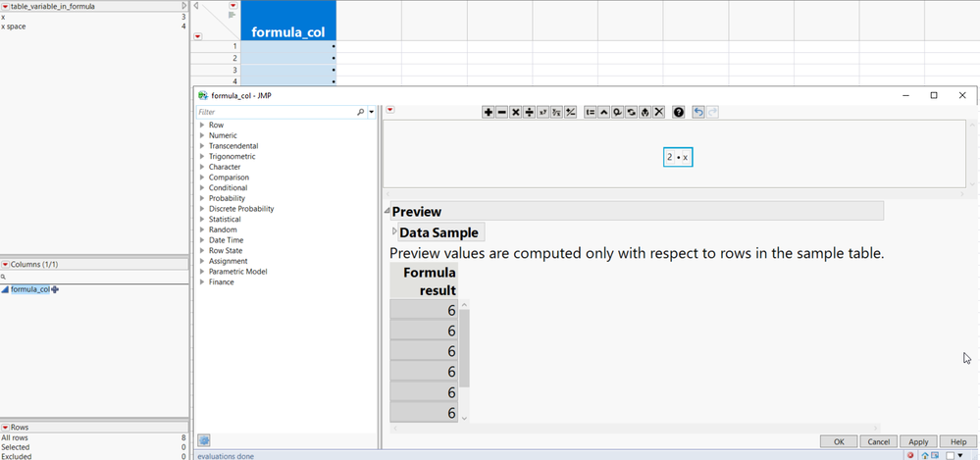Click the Columns panel red triangle menu
980x460 pixels.
pyautogui.click(x=5, y=265)
